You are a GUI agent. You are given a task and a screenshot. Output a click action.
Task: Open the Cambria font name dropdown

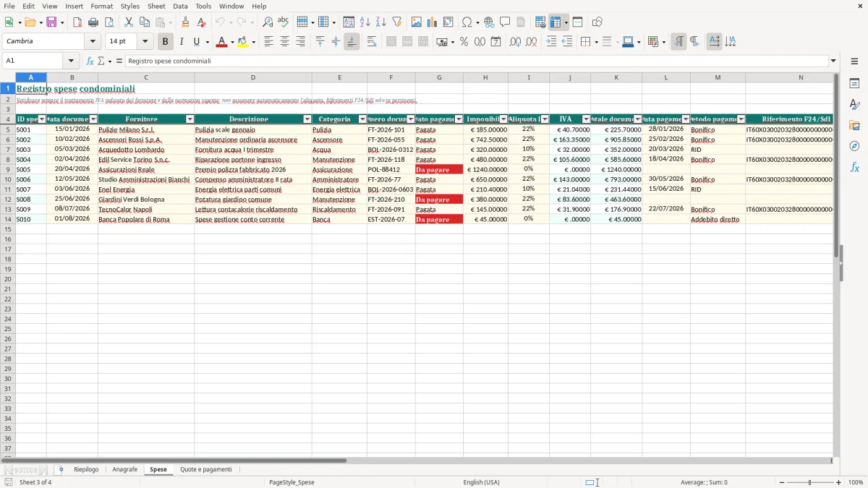pyautogui.click(x=93, y=42)
